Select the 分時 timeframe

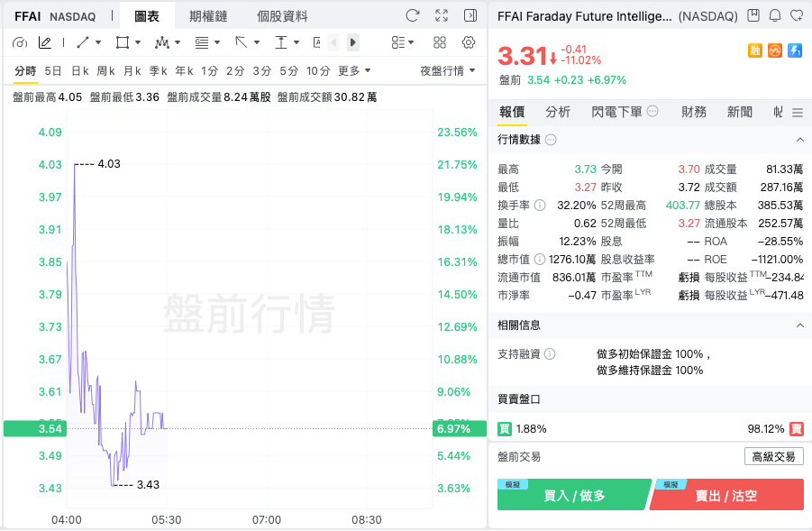[25, 70]
